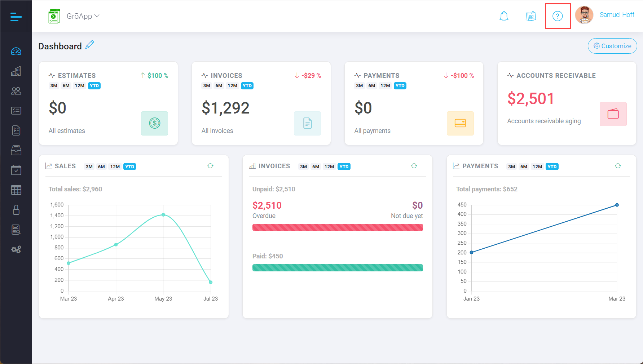Viewport: 643px width, 364px height.
Task: Expand the GrōApp company dropdown
Action: pyautogui.click(x=83, y=16)
